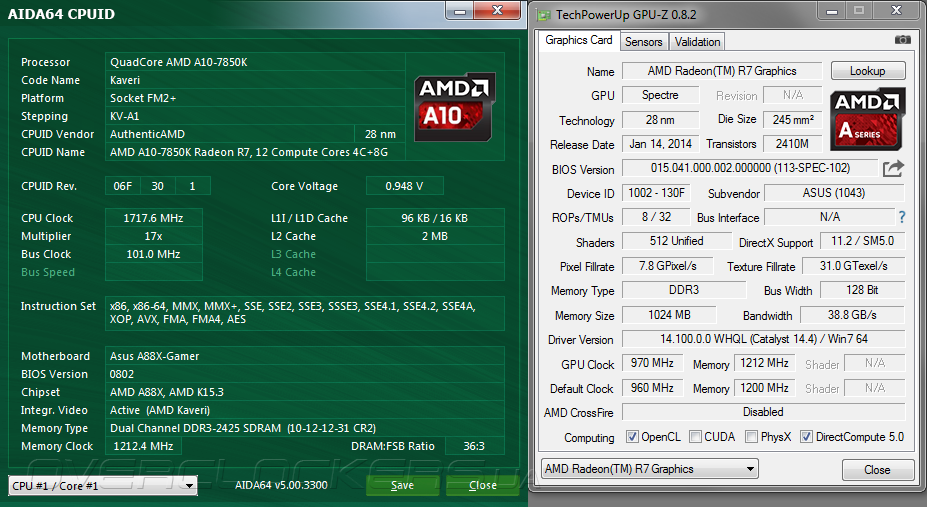Click the Pixel Fillrate value 7.8 GPixel/s
Viewport: 927px width, 507px height.
click(x=667, y=266)
